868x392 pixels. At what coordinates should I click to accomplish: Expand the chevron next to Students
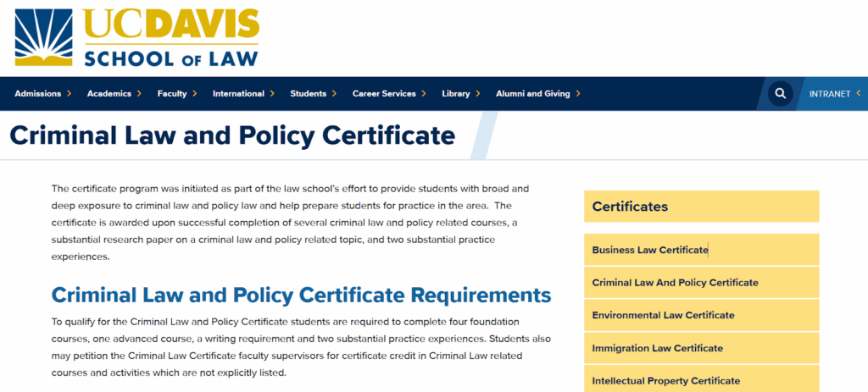tap(334, 93)
